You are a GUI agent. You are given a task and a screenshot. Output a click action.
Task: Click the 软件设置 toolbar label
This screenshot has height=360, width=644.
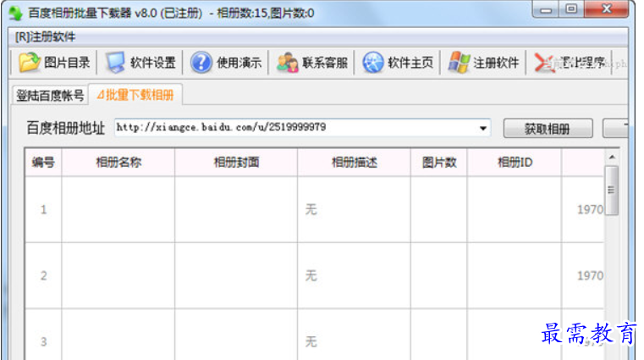click(153, 63)
